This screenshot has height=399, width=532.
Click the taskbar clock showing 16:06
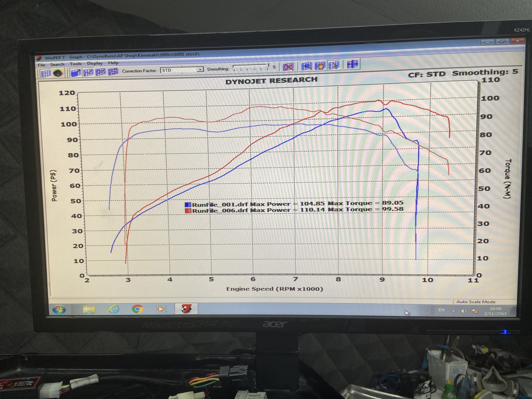(x=495, y=311)
